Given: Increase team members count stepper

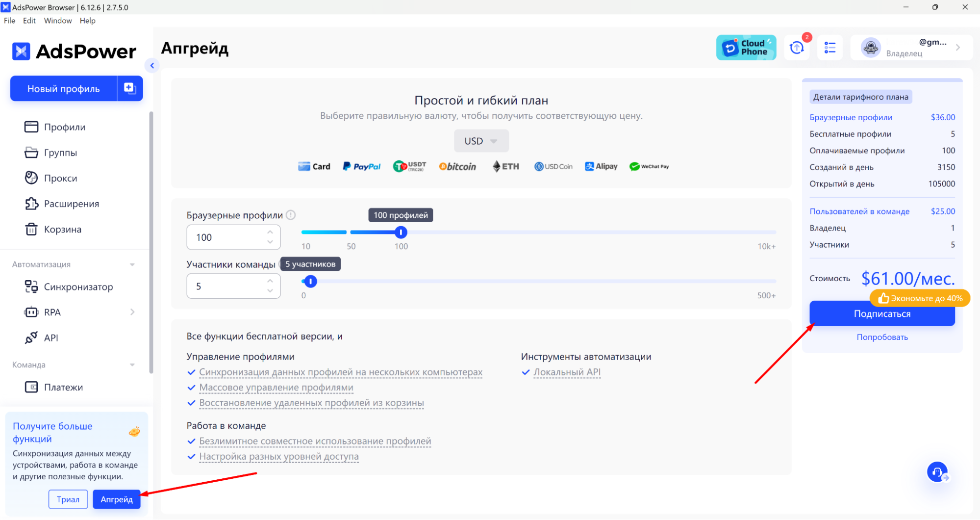Looking at the screenshot, I should coord(270,281).
